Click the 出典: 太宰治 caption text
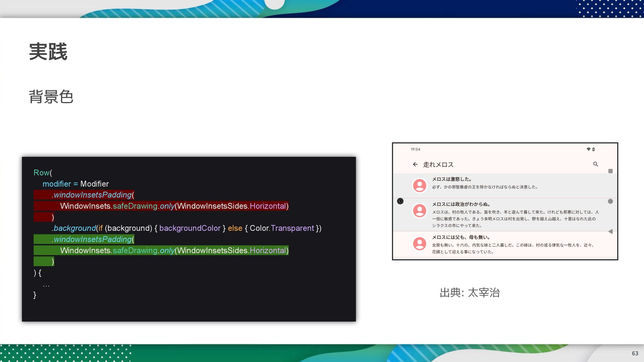644x362 pixels. [470, 293]
